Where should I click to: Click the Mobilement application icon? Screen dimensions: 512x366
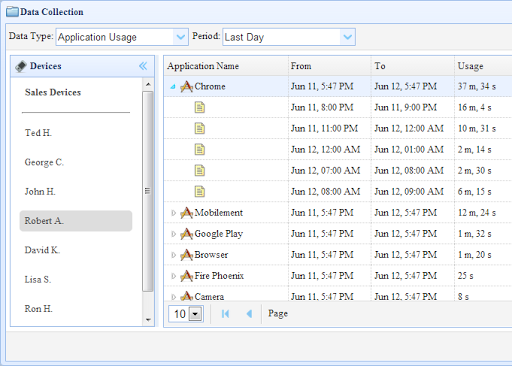click(186, 213)
